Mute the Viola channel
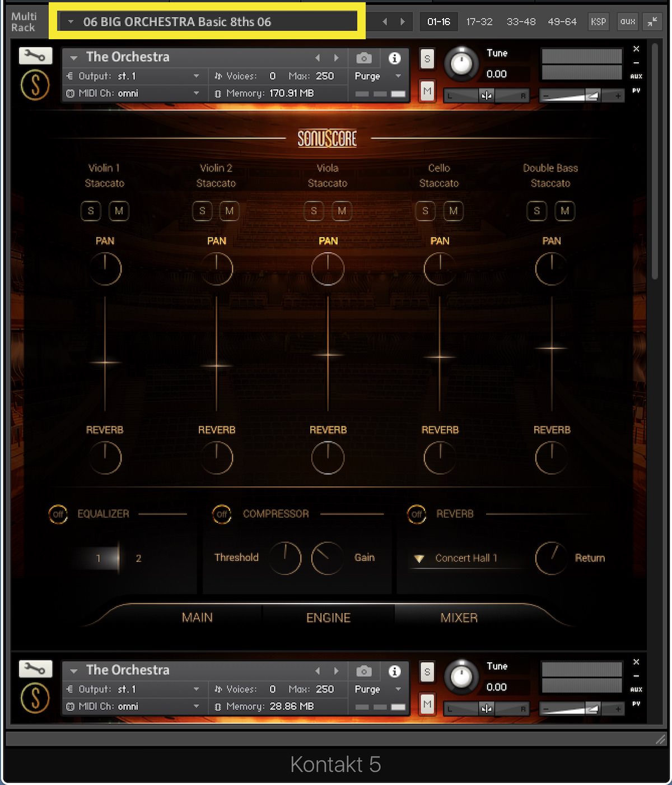This screenshot has height=785, width=672. [x=342, y=211]
